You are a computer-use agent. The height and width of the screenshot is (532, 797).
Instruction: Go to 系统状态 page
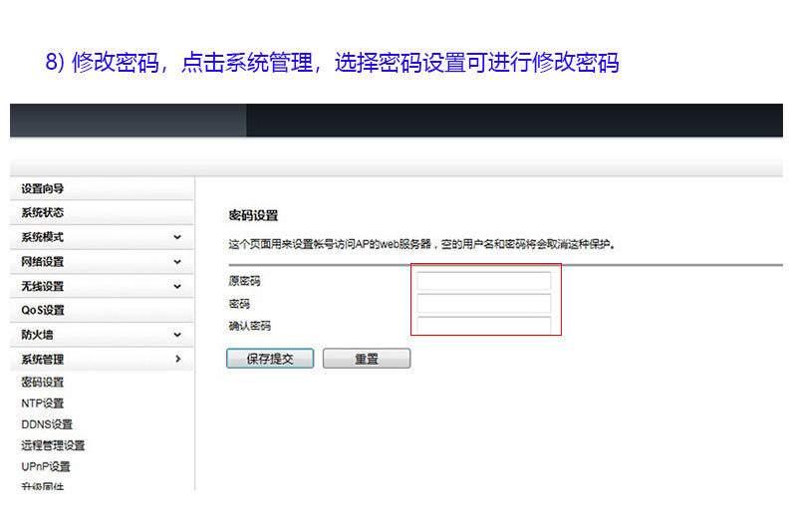(43, 213)
